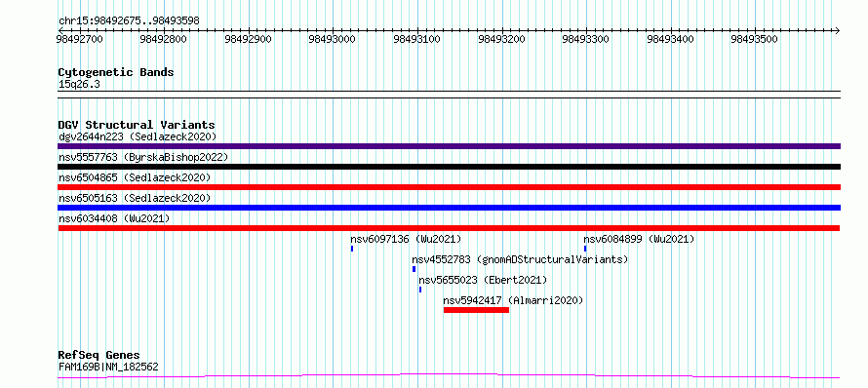Open nsv6034408 (Wu2021) label
Viewport: 868px width, 388px height.
click(x=114, y=218)
